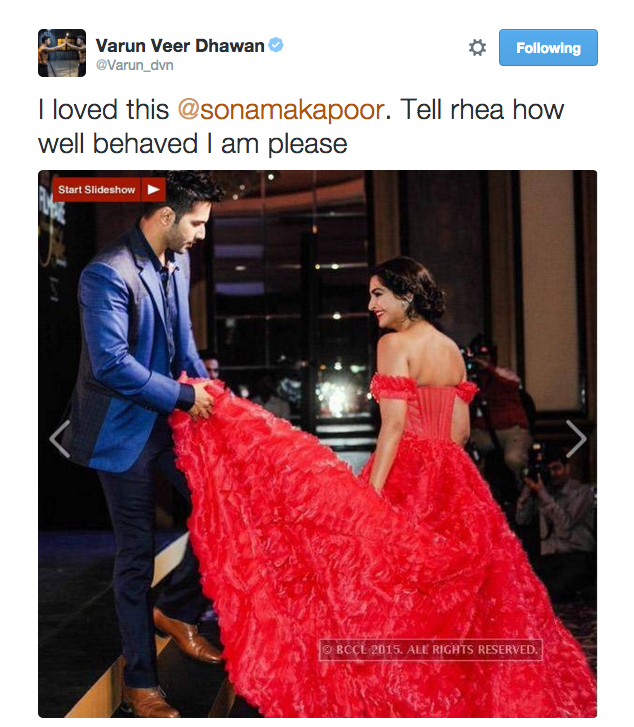Open the settings gear icon

coord(477,47)
